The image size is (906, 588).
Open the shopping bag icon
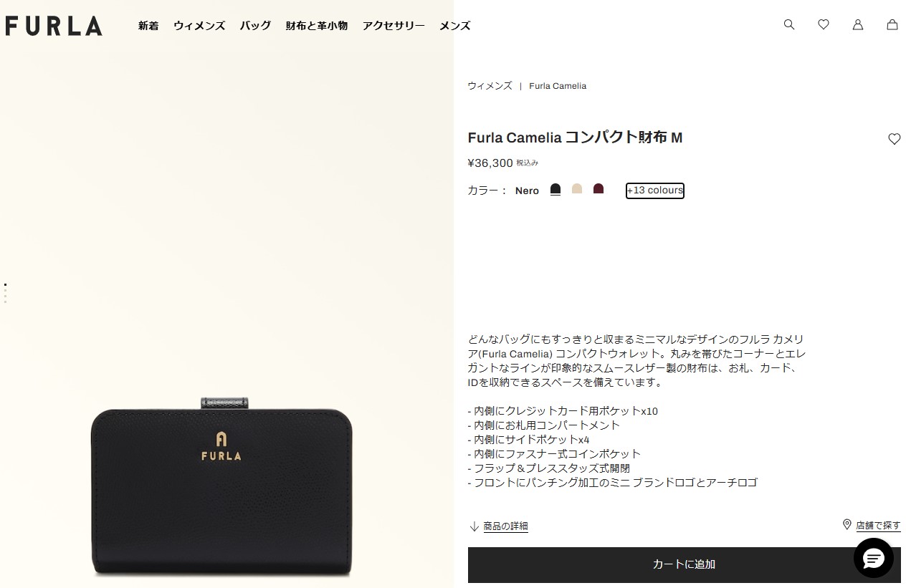[x=892, y=24]
